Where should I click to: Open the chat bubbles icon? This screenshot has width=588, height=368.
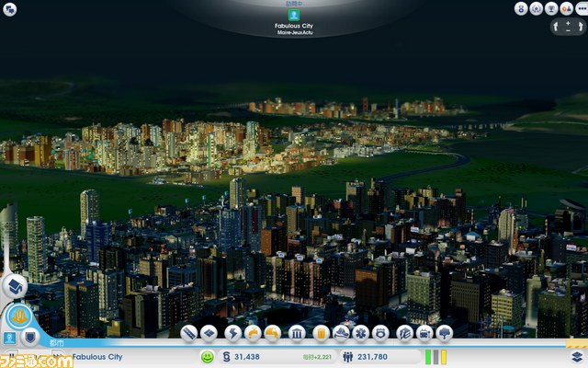pos(9,9)
